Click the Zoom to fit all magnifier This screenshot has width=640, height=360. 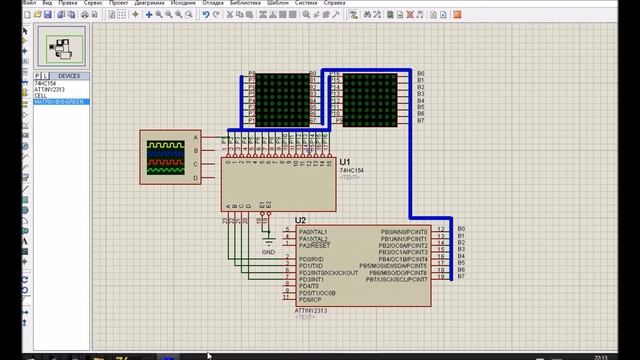[179, 15]
